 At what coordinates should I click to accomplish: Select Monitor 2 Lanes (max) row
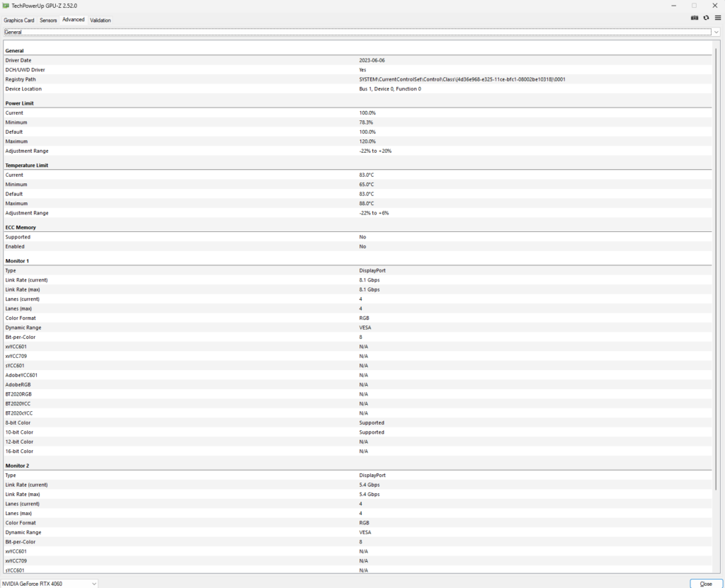click(x=358, y=513)
